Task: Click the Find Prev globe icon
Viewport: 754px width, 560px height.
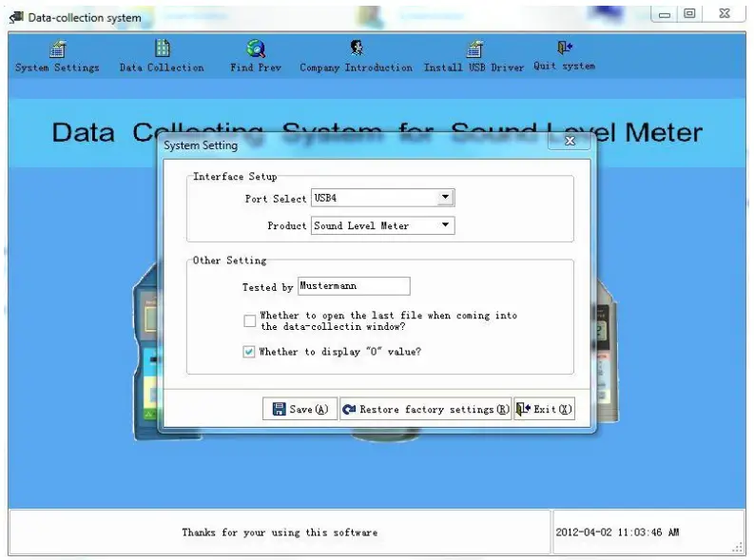Action: point(256,48)
